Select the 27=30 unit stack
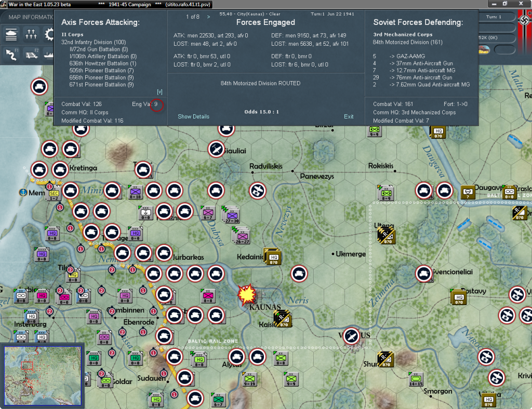Screen dimensions: 532x409 tap(231, 215)
